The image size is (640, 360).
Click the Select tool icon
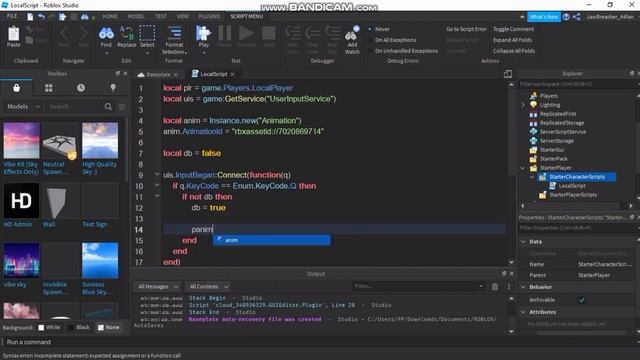tap(147, 33)
